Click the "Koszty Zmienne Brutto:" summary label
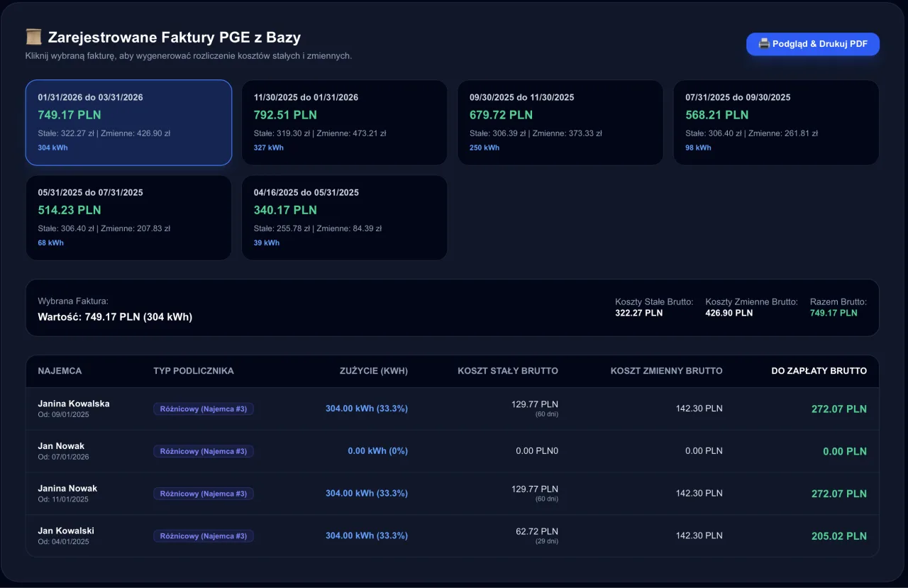This screenshot has width=908, height=588. [751, 302]
